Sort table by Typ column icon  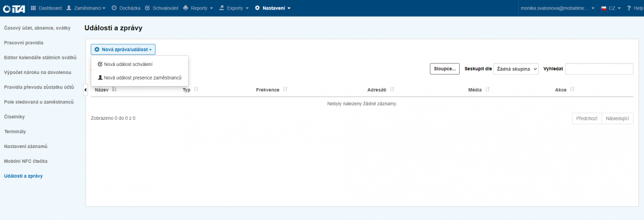196,90
